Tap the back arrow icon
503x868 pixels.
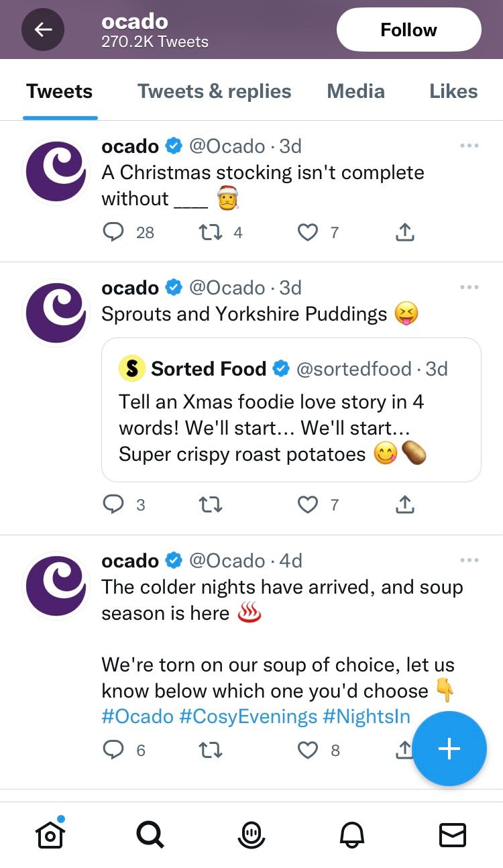[43, 30]
